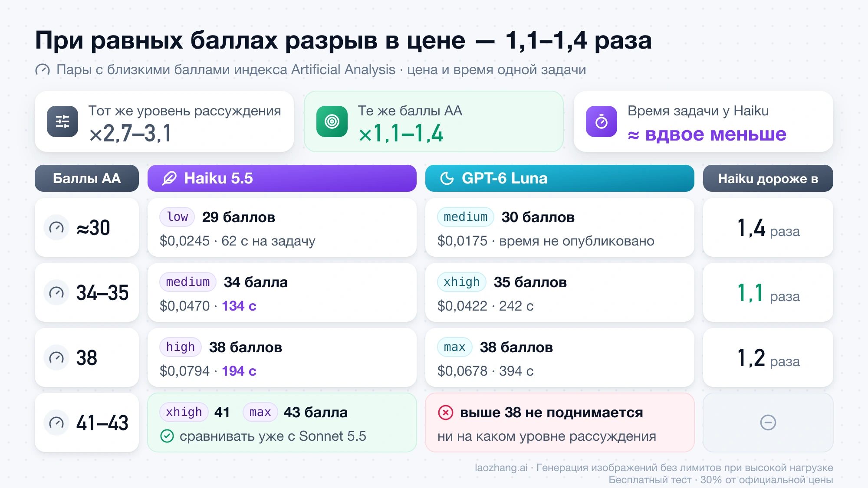Select the GPT-6 Luna column header

[x=560, y=178]
